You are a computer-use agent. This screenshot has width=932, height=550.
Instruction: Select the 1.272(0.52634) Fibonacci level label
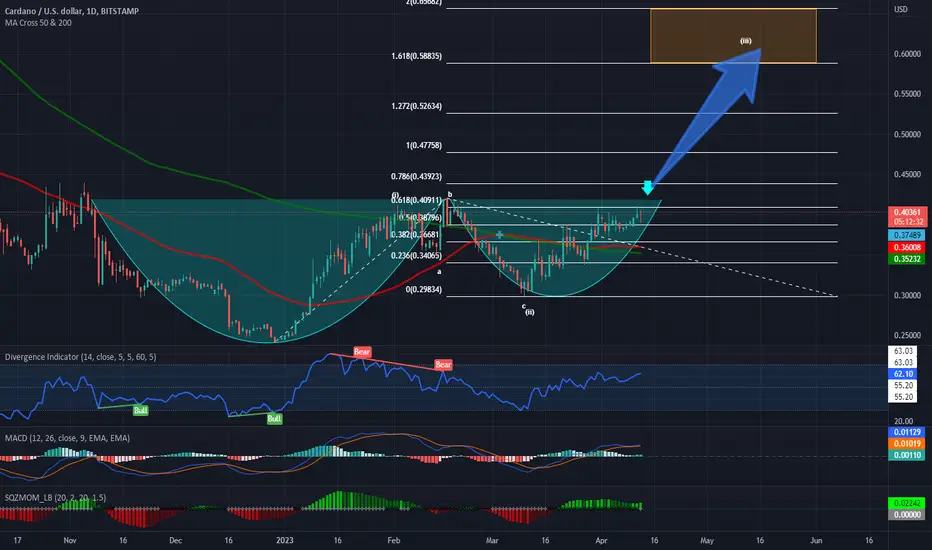tap(416, 106)
